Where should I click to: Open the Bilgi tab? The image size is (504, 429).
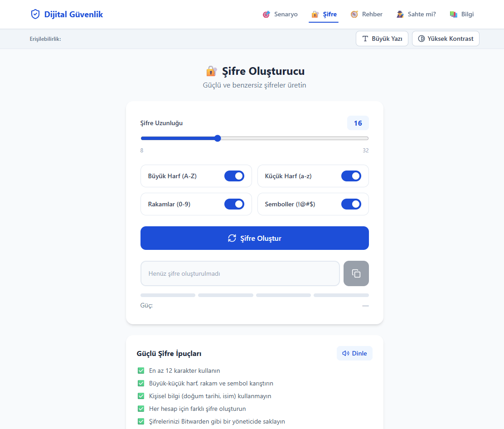[461, 14]
